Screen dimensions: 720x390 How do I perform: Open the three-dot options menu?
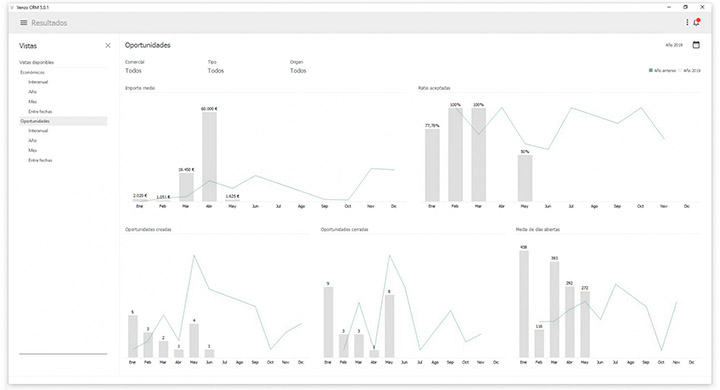(x=687, y=23)
